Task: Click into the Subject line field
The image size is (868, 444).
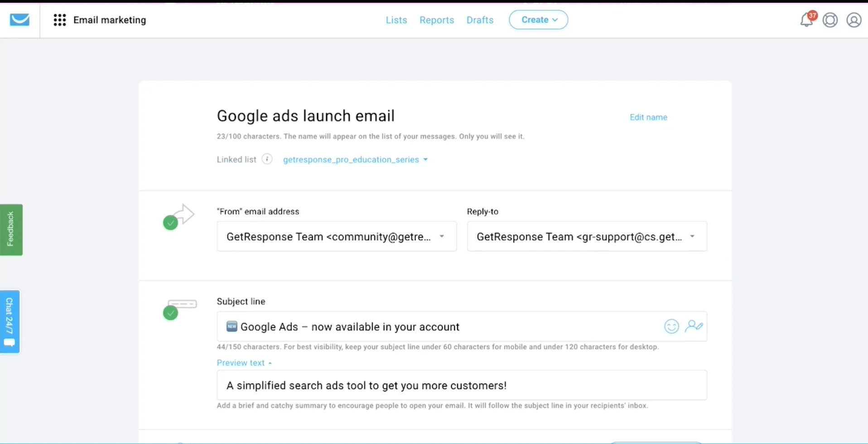Action: coord(462,326)
